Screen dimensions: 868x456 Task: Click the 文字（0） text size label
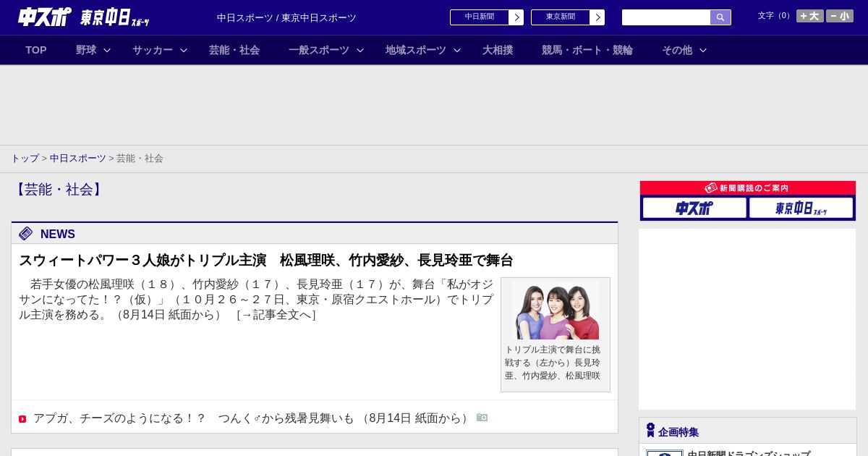click(775, 16)
